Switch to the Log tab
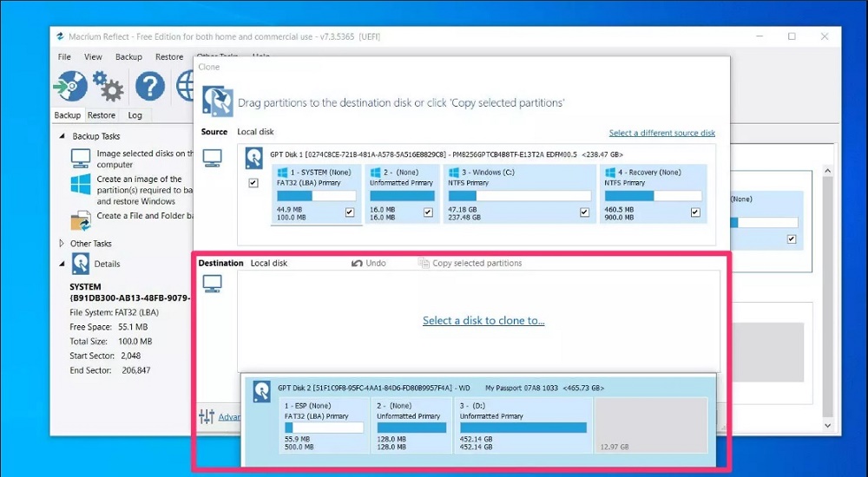This screenshot has height=477, width=868. coord(135,115)
